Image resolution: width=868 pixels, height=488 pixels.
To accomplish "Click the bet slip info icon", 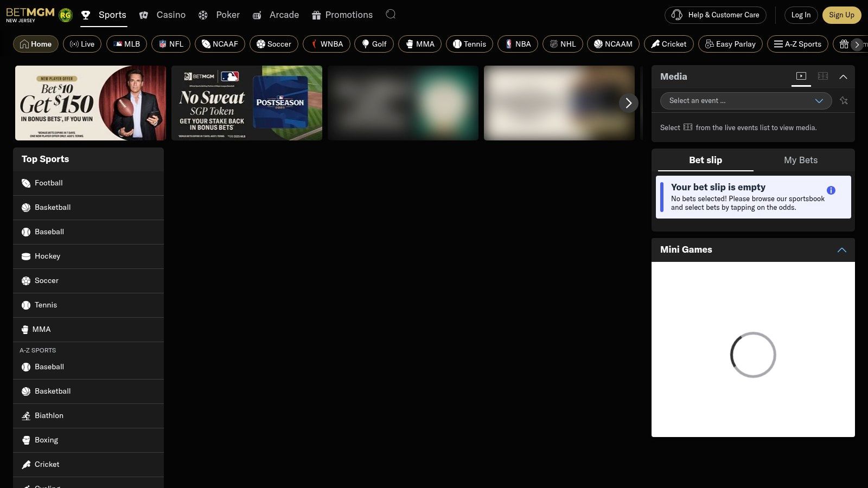I will tap(831, 190).
